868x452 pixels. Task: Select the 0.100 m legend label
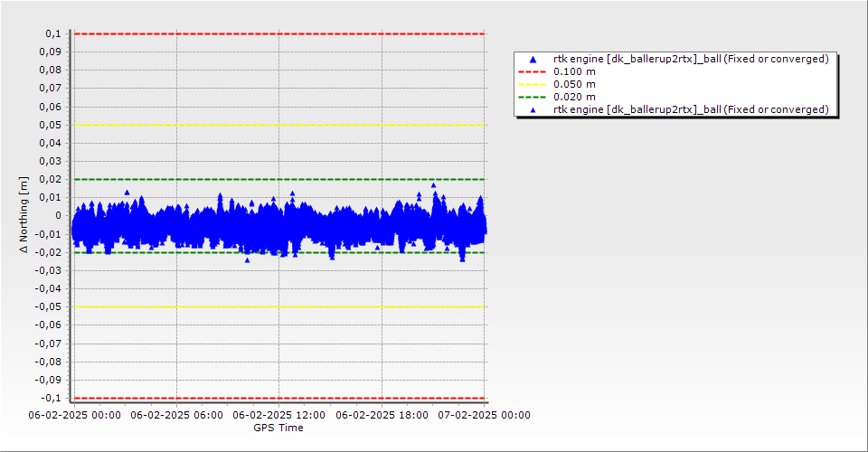[x=574, y=71]
